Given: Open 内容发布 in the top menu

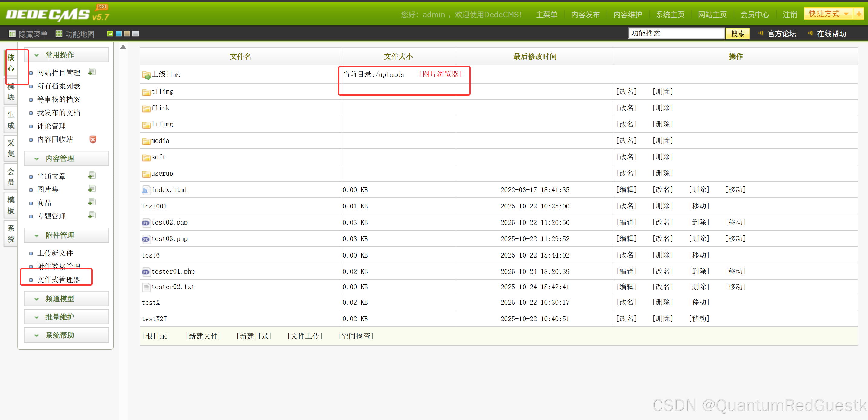Looking at the screenshot, I should tap(585, 15).
